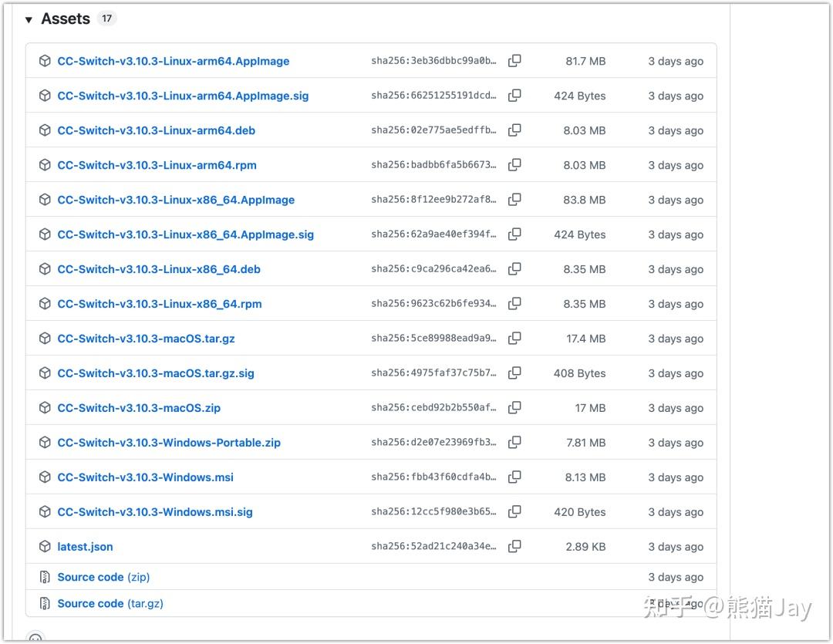Copy sha256 hash for Linux-x86_64.AppImage
The height and width of the screenshot is (644, 833).
tap(514, 200)
